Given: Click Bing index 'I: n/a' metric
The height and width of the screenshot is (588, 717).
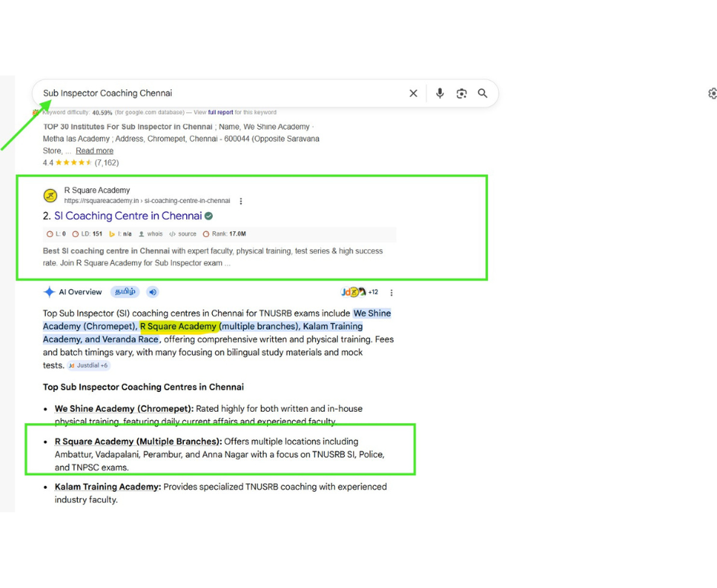Looking at the screenshot, I should point(121,233).
